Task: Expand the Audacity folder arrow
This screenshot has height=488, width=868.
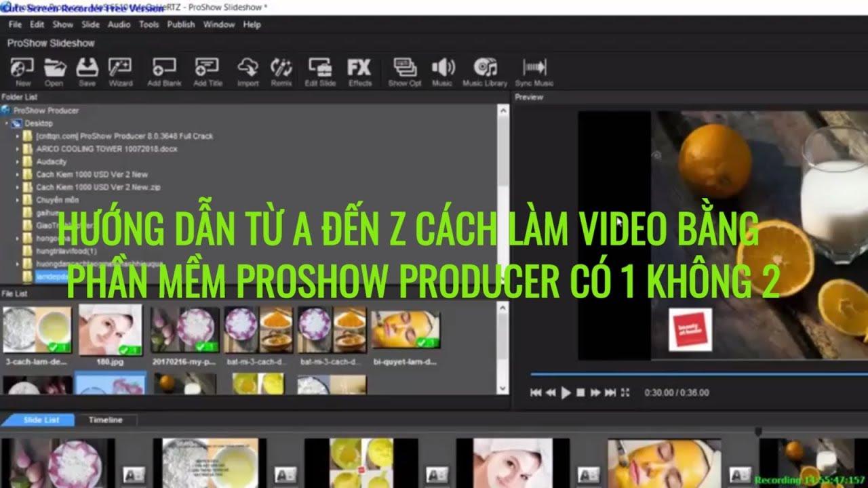Action: 18,162
